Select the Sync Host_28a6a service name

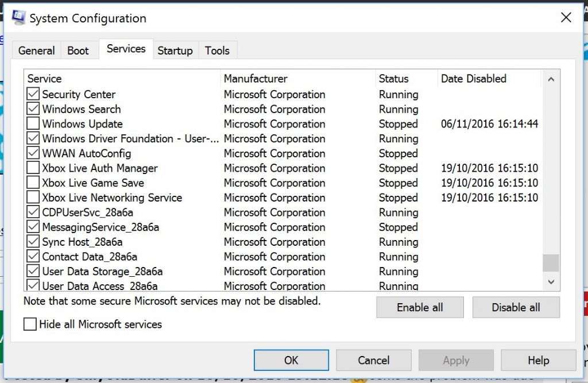[x=83, y=242]
